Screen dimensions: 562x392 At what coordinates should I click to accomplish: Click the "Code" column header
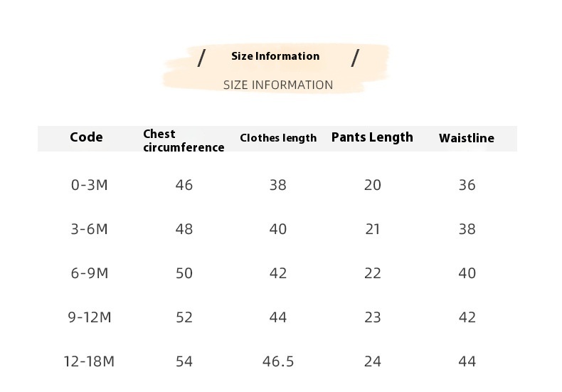(86, 137)
